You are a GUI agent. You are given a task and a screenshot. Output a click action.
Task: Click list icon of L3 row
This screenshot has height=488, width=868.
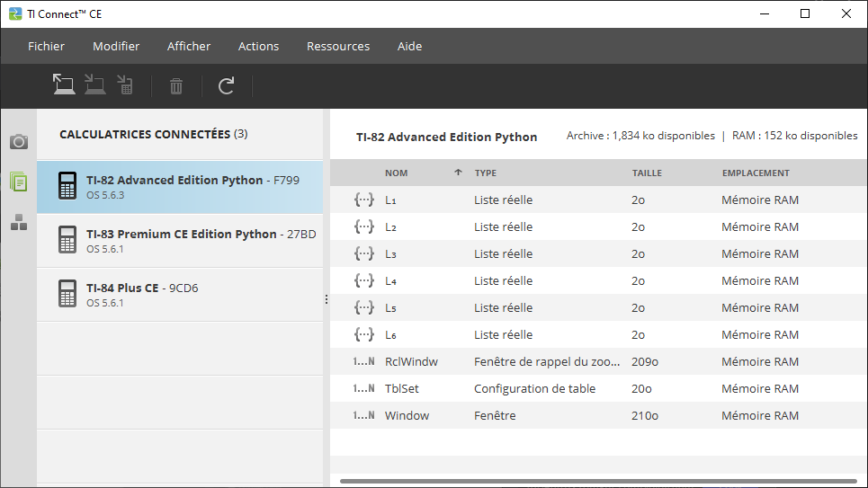[363, 253]
